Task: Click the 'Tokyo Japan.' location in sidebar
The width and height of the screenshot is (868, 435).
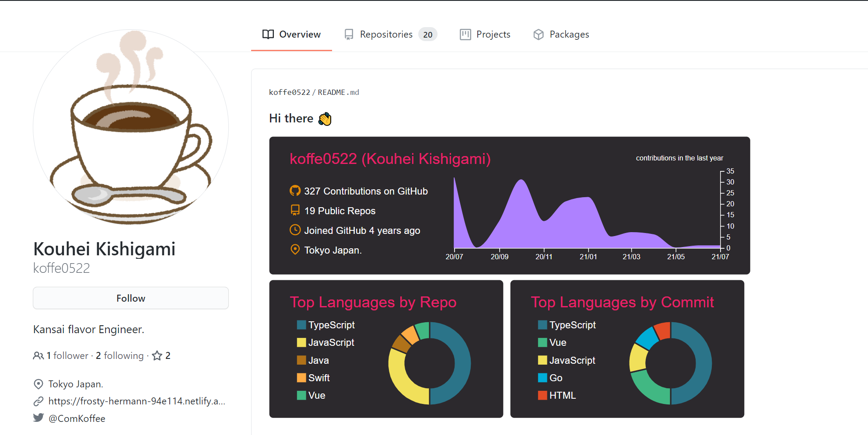Action: [x=76, y=384]
